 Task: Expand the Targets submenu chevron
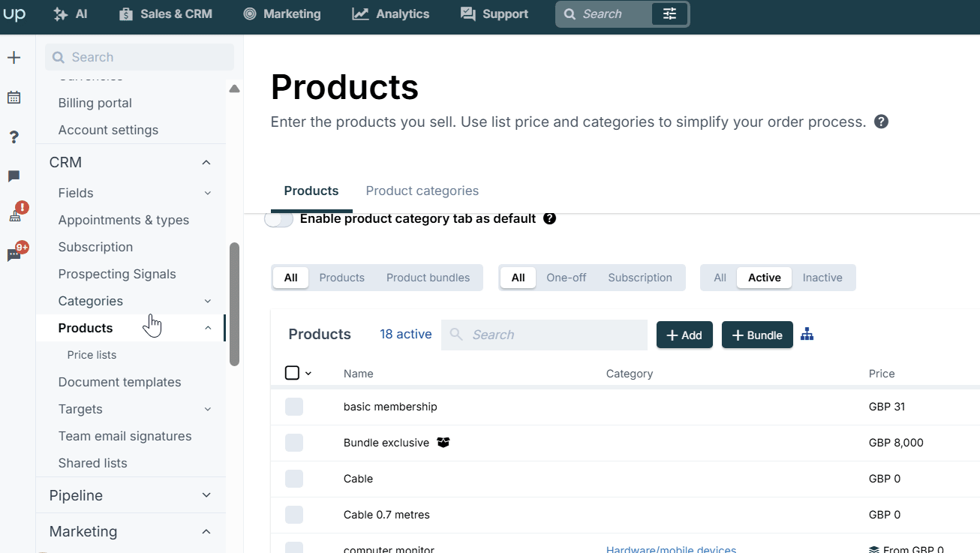(208, 410)
